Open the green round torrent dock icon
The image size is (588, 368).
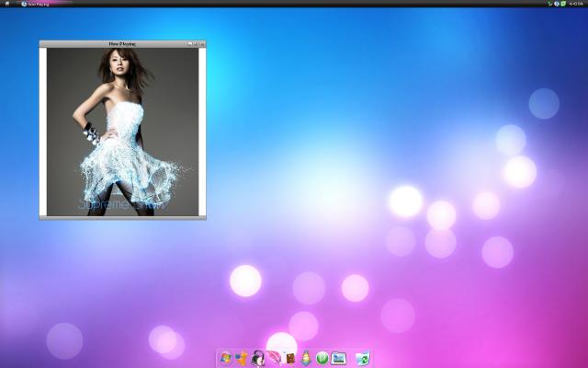[322, 358]
